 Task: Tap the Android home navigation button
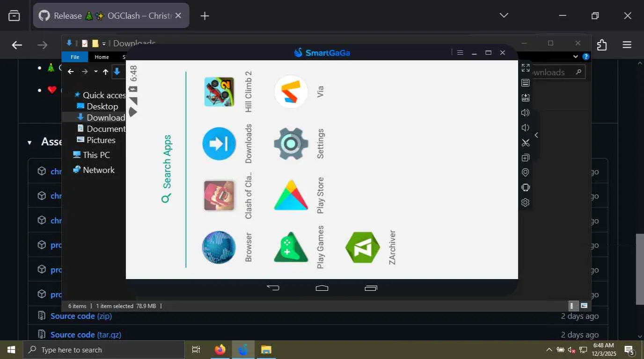pyautogui.click(x=322, y=288)
